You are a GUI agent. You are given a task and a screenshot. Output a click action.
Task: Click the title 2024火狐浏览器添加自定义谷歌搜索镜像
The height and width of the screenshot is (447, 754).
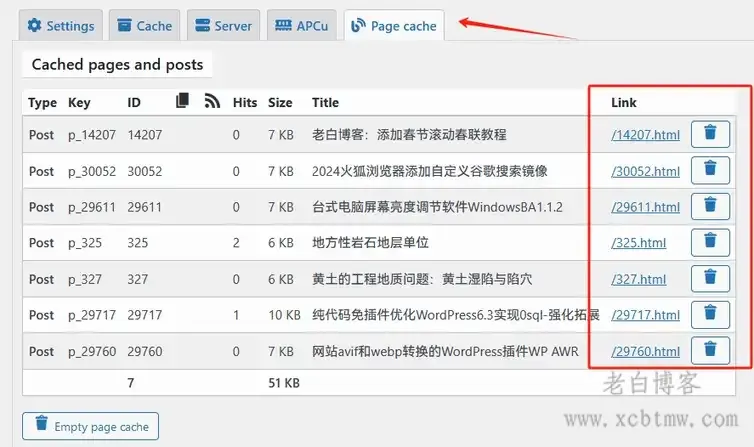(x=429, y=171)
